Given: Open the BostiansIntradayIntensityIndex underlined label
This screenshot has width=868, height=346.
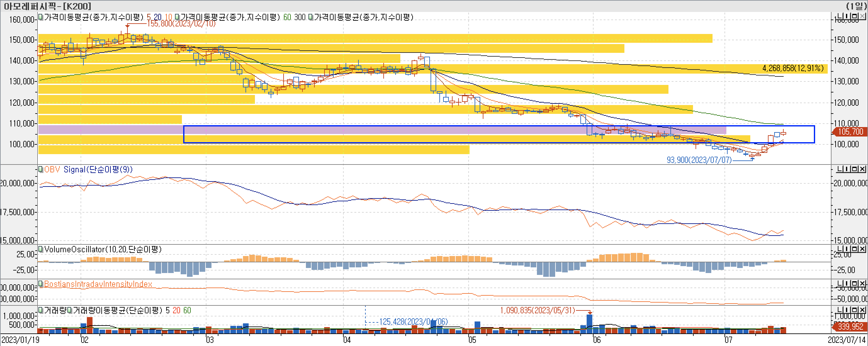Looking at the screenshot, I should pos(98,284).
